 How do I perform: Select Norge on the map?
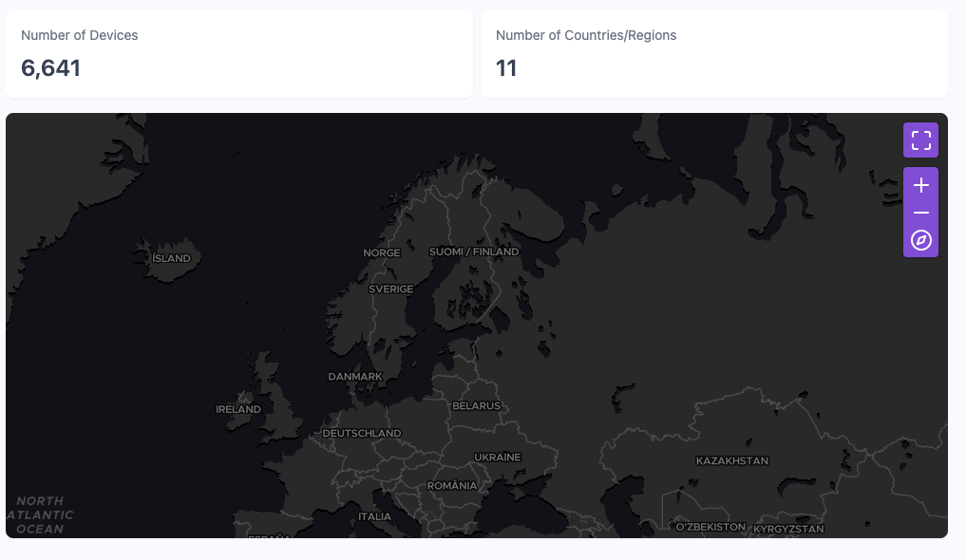382,253
